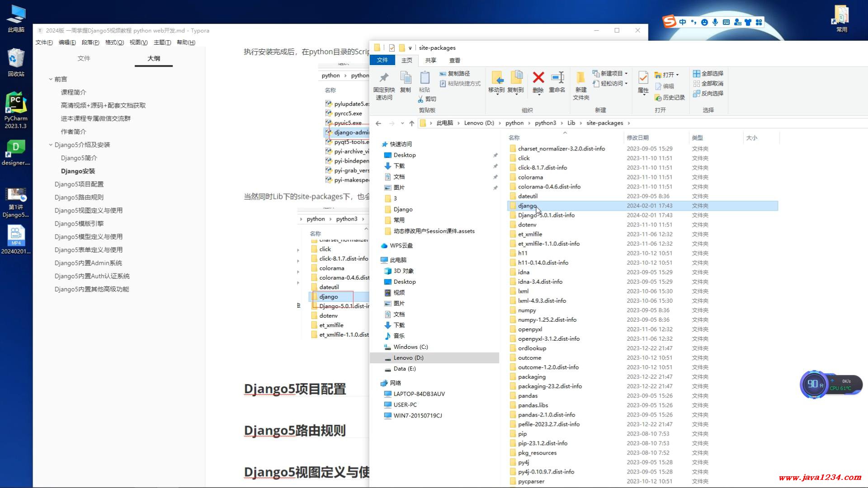Go to 课程简介 in Typora outline
868x488 pixels.
click(74, 92)
